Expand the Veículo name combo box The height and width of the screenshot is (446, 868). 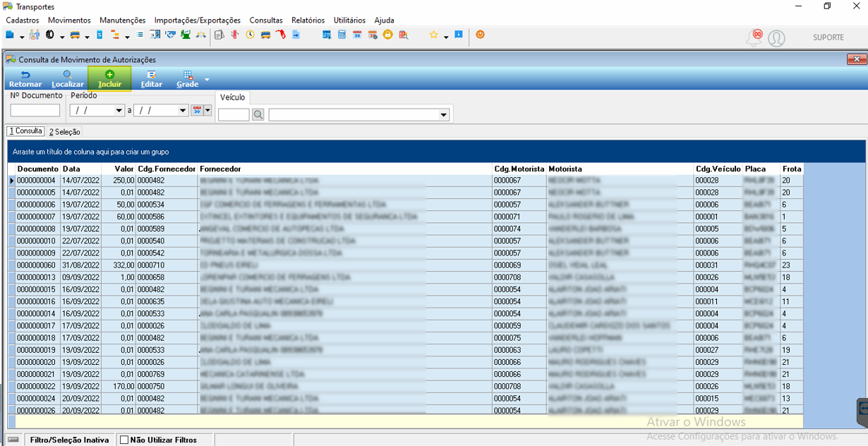pyautogui.click(x=444, y=114)
